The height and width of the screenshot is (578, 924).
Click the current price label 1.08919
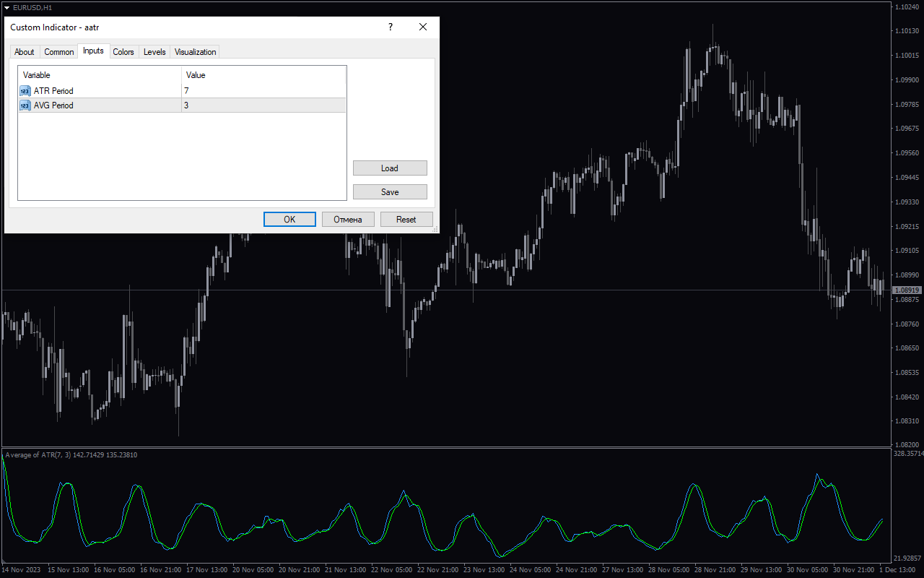point(907,290)
